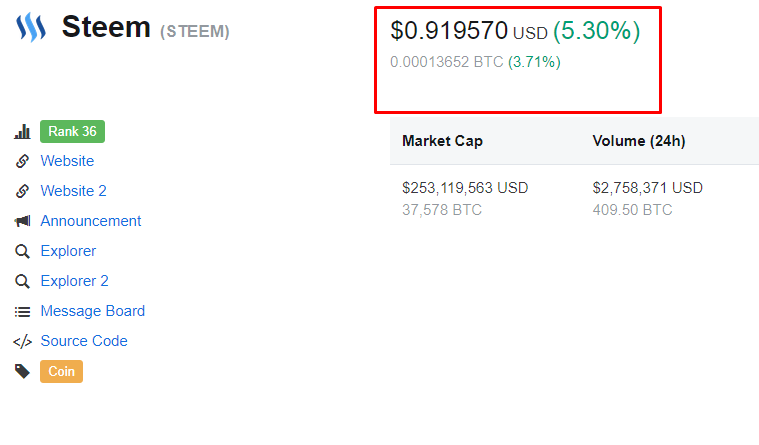The image size is (759, 445).
Task: Click the megaphone icon beside Announcement
Action: click(22, 221)
